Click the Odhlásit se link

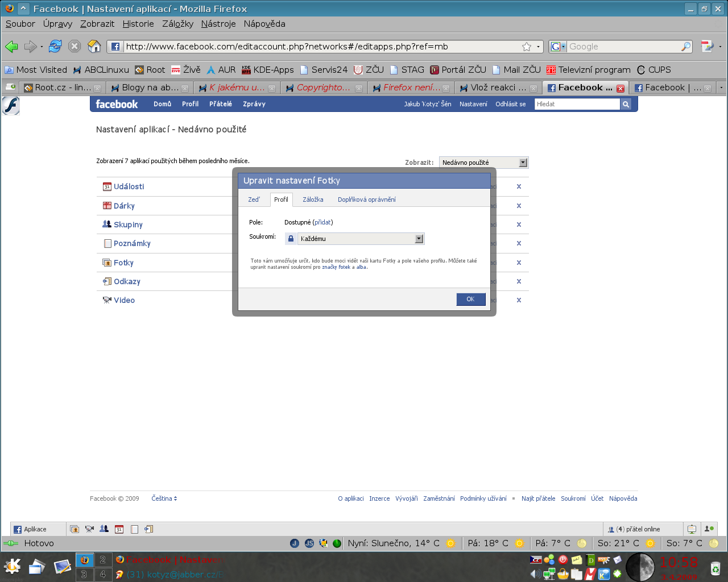coord(511,104)
